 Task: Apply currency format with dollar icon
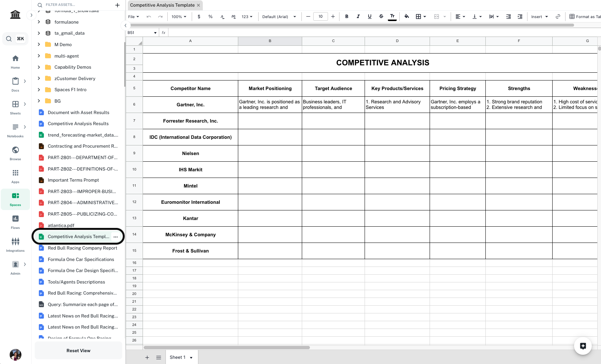coord(199,17)
